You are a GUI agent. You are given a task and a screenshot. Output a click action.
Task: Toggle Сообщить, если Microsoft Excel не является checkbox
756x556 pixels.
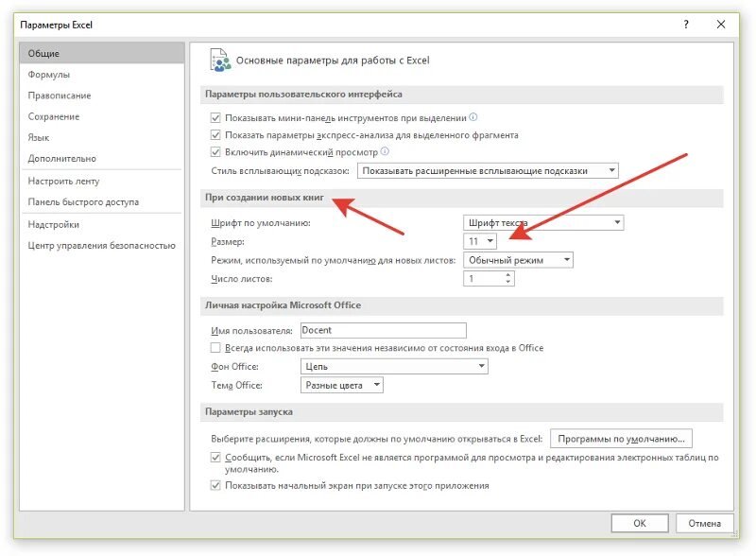pos(215,458)
